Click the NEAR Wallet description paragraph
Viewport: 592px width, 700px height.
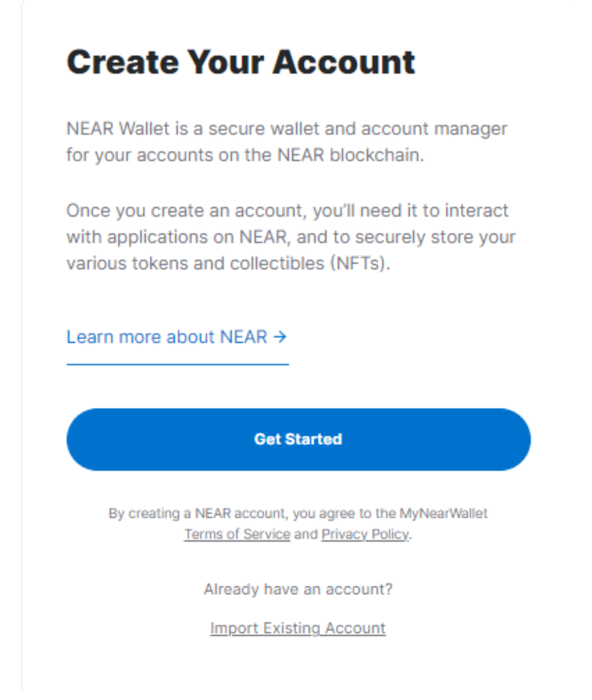tap(287, 141)
